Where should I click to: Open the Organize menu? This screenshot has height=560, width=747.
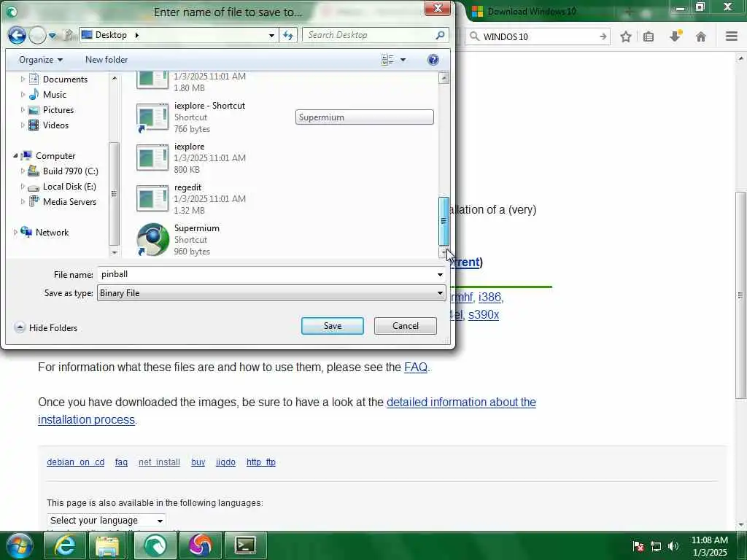pyautogui.click(x=41, y=60)
